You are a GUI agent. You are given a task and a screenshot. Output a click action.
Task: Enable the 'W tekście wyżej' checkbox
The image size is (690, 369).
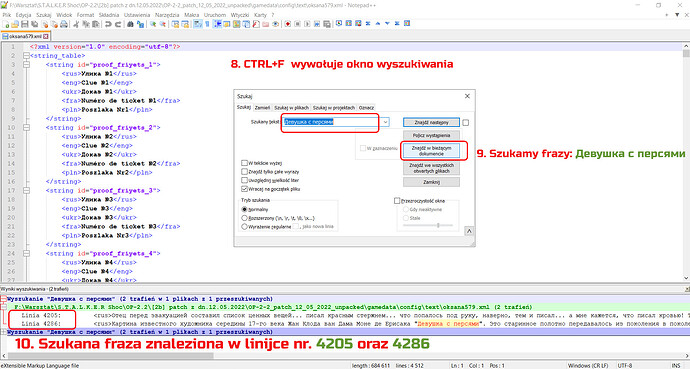point(244,163)
